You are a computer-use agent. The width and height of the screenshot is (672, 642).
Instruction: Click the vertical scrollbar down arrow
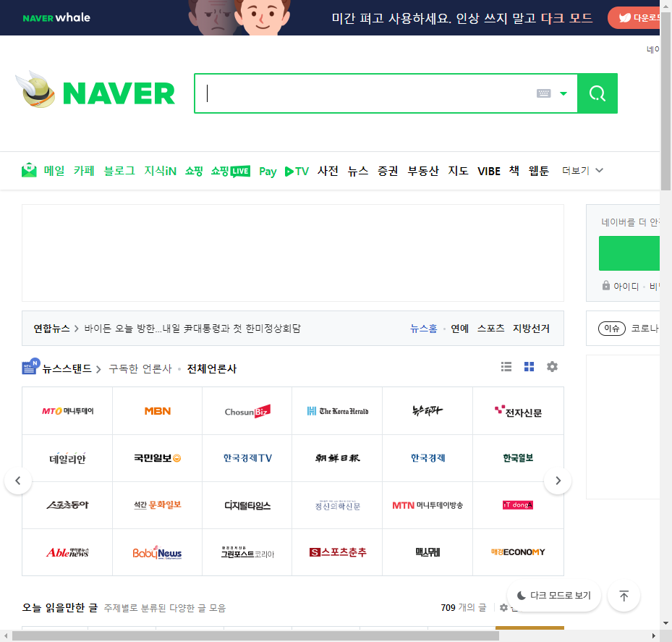665,624
